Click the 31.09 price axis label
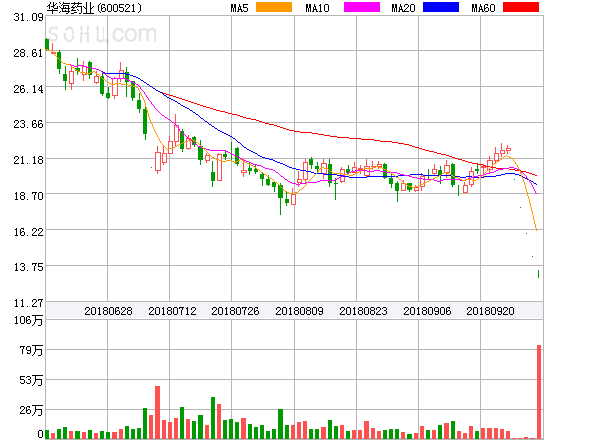Viewport: 600px width, 440px height. coord(28,17)
